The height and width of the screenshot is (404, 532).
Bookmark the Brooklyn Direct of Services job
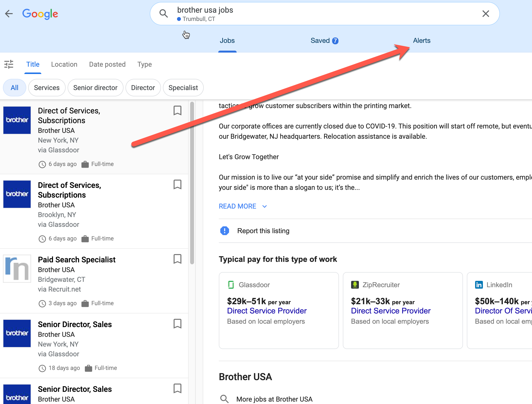177,184
